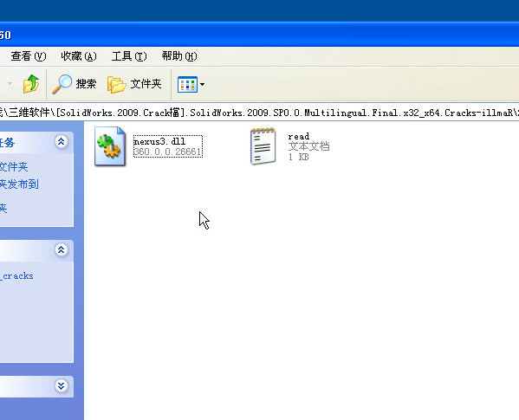The height and width of the screenshot is (420, 519).
Task: Open the 帮助(H) menu
Action: [x=179, y=56]
